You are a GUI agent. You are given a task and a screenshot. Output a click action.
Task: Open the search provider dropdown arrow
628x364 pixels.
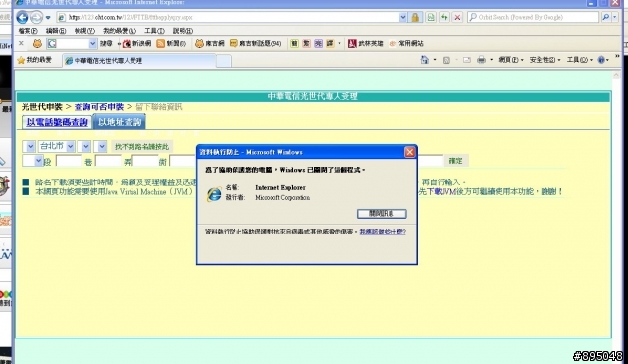pyautogui.click(x=615, y=17)
